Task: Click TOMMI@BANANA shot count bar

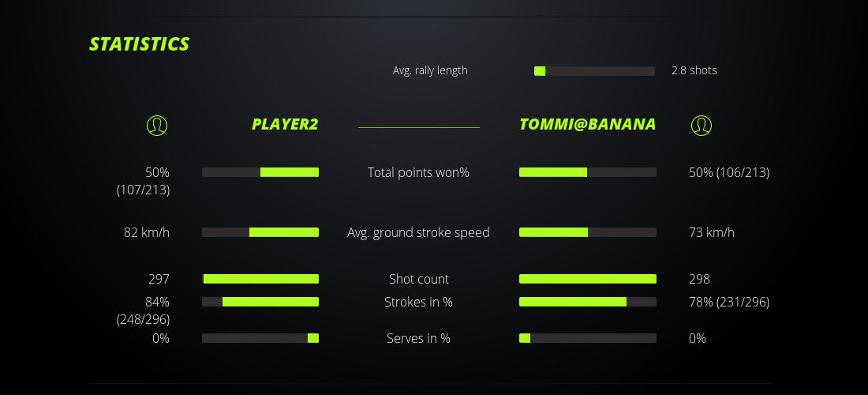Action: tap(587, 279)
